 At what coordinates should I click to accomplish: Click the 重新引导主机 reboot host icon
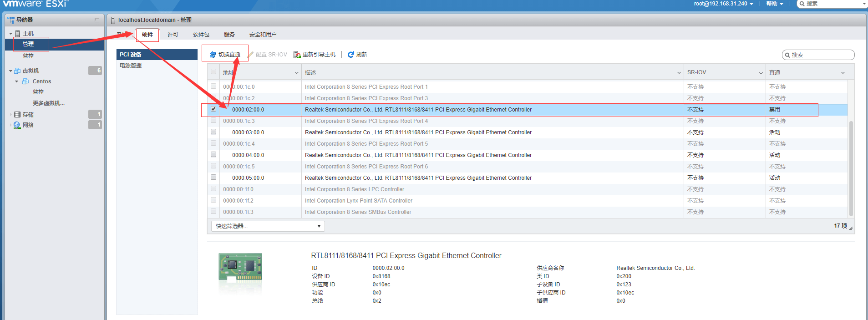297,55
